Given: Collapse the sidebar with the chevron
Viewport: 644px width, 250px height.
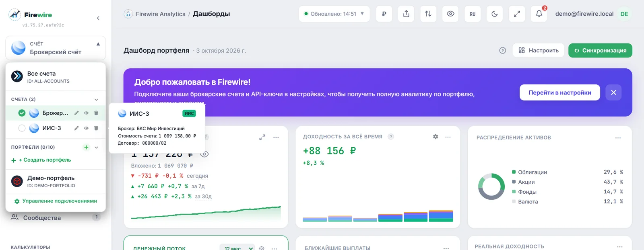Looking at the screenshot, I should point(98,18).
